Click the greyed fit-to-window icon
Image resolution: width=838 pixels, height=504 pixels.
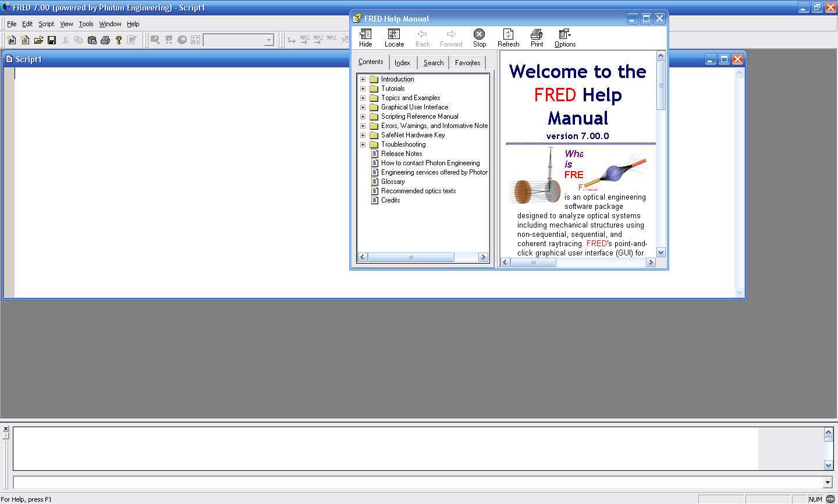[x=196, y=40]
